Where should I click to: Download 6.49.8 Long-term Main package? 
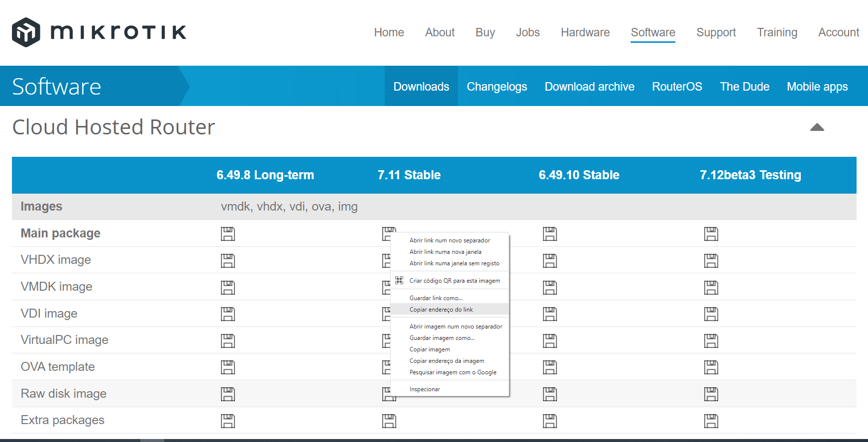click(228, 234)
